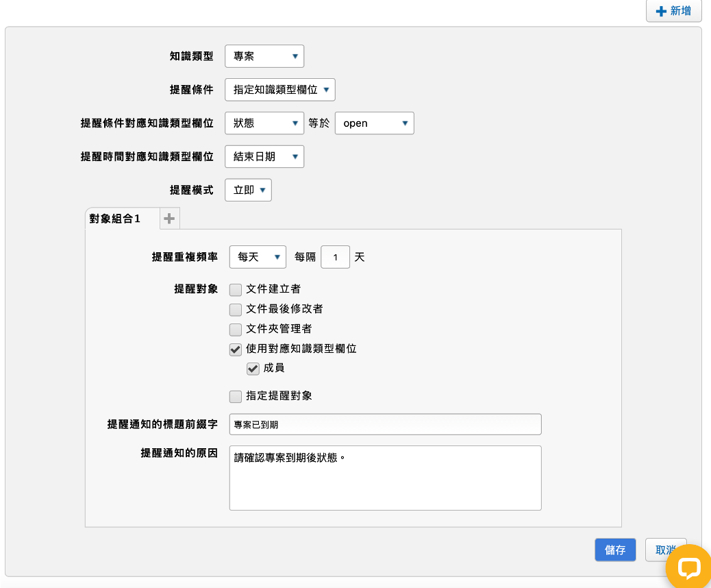Click the 提醒通知的原因 text area
711x588 pixels.
385,478
